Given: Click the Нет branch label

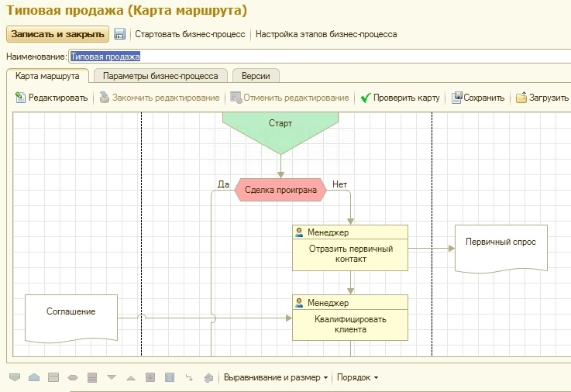Looking at the screenshot, I should click(x=339, y=184).
